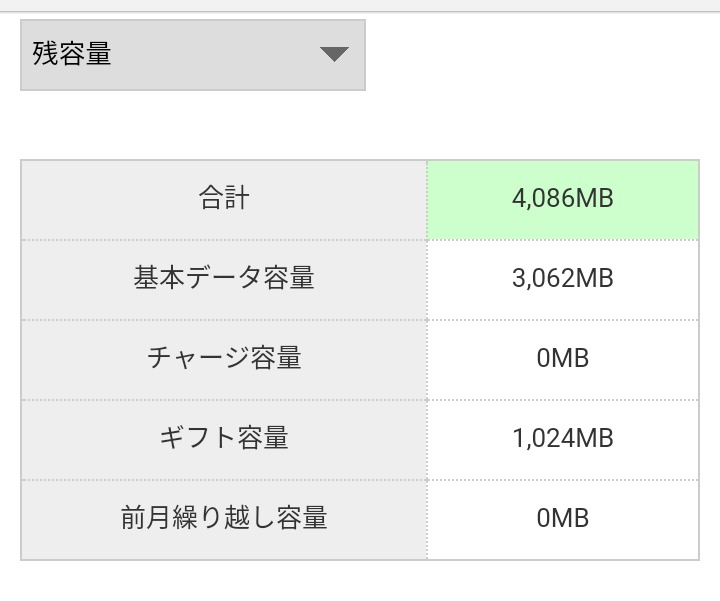Click the 残容量 dropdown label text

coord(72,54)
